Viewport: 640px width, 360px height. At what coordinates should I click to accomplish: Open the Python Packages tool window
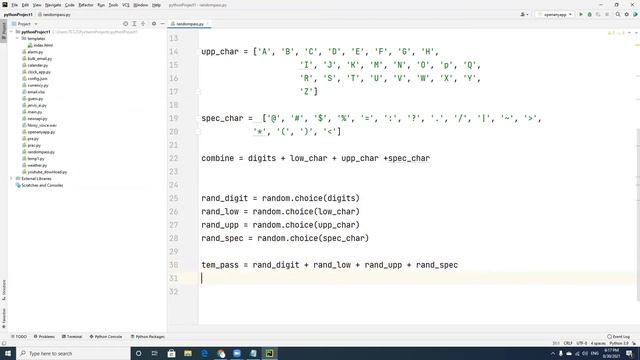(147, 337)
